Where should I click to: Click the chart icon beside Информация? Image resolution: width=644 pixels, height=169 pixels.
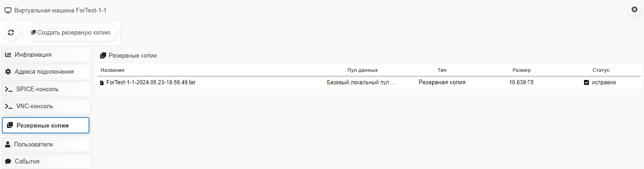point(8,55)
